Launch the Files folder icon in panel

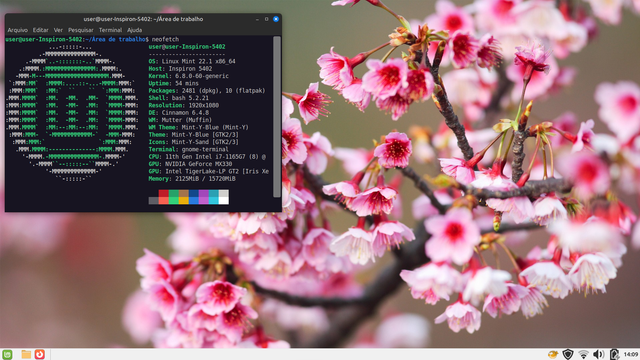pos(26,354)
